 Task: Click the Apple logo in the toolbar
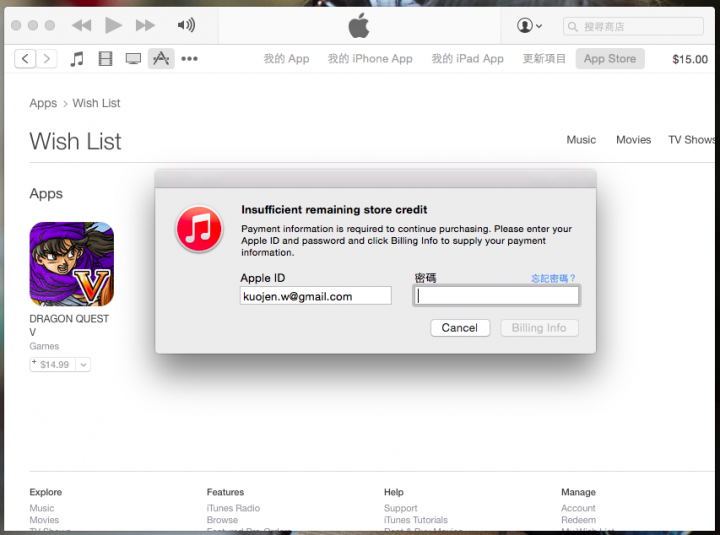359,25
